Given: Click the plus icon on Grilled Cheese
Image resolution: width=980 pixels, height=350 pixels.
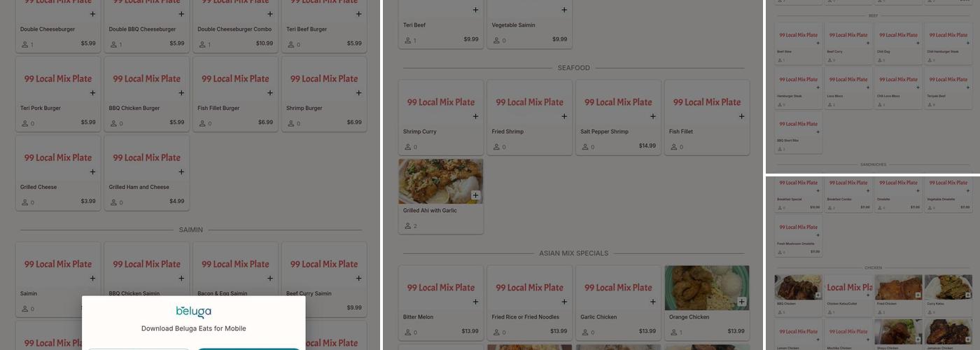Looking at the screenshot, I should (x=92, y=172).
